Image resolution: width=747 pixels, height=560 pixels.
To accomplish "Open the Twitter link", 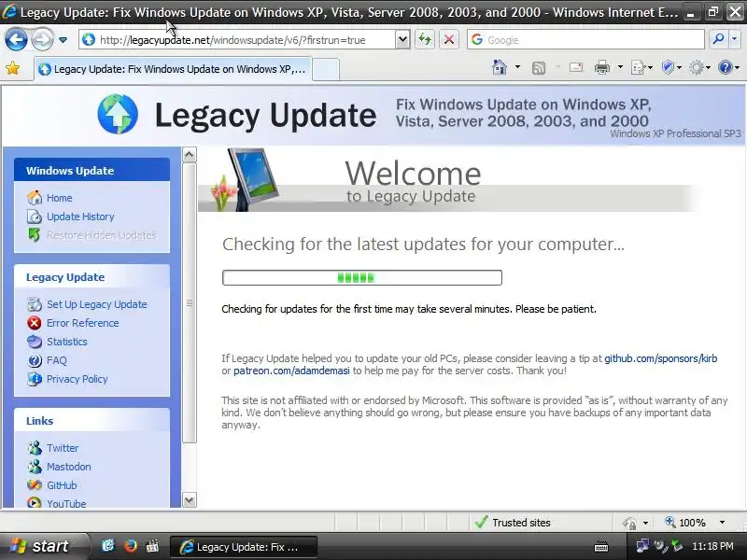I will click(x=63, y=448).
